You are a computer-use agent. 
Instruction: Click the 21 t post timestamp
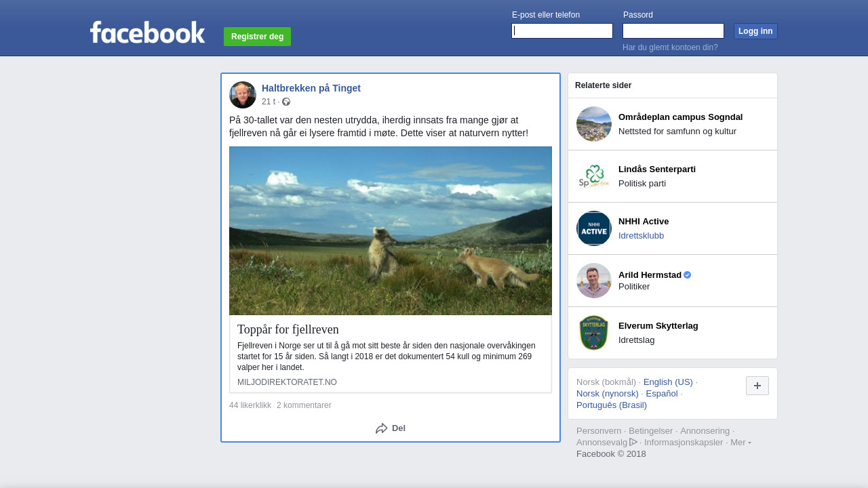269,102
